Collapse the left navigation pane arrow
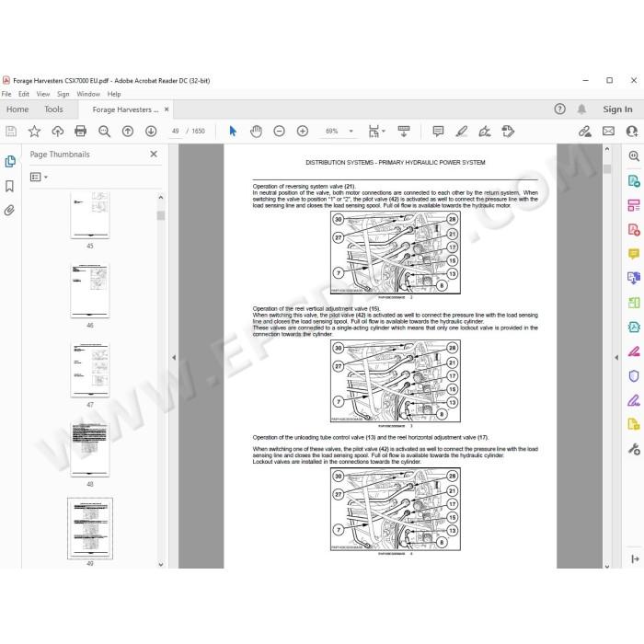Viewport: 644px width, 644px height. pos(174,357)
